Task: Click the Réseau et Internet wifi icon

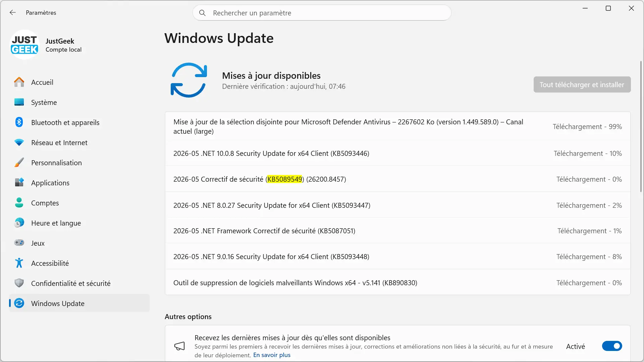Action: [19, 142]
